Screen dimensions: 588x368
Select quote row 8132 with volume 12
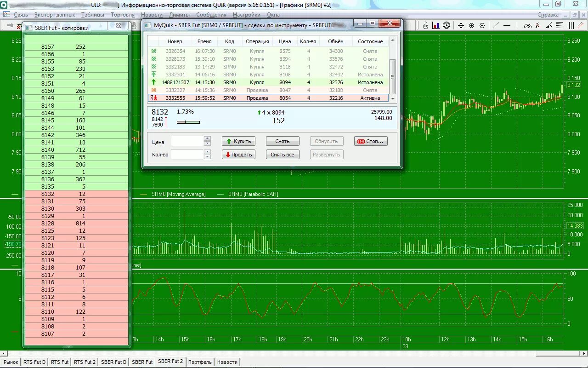coord(77,194)
